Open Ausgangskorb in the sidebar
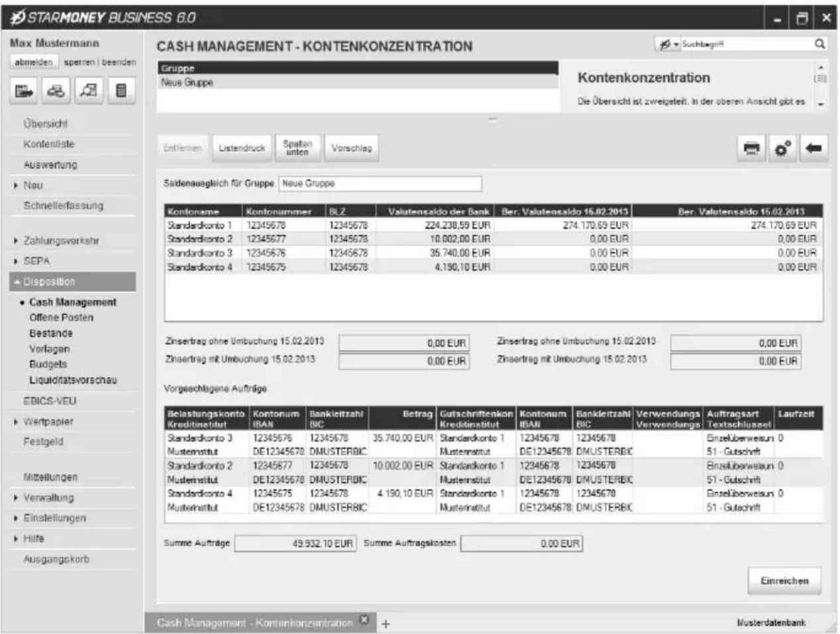 pos(56,560)
